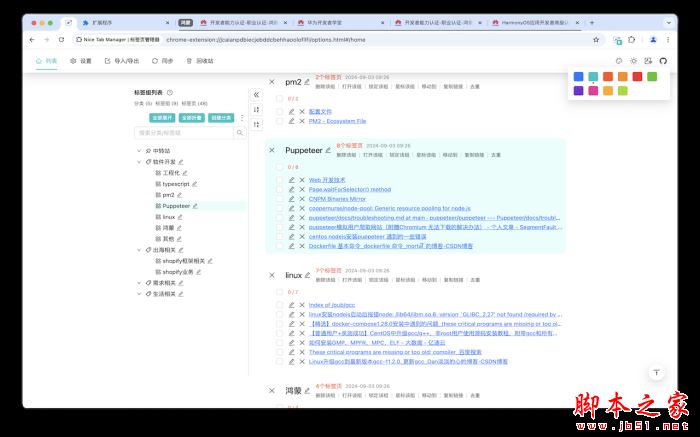Viewport: 700px width, 437px height.
Task: Click 打开该组 in the Puppeteer group
Action: pos(373,155)
